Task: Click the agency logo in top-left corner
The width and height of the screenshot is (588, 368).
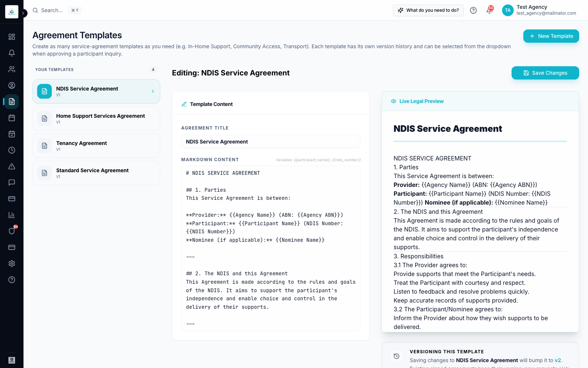Action: click(12, 12)
